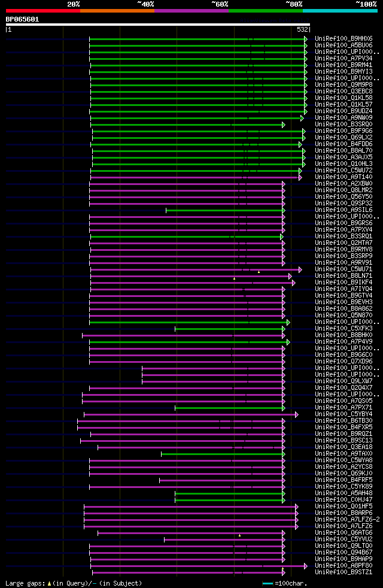Click the purple ~60% identity legend segment
The width and height of the screenshot is (383, 588).
coord(191,11)
